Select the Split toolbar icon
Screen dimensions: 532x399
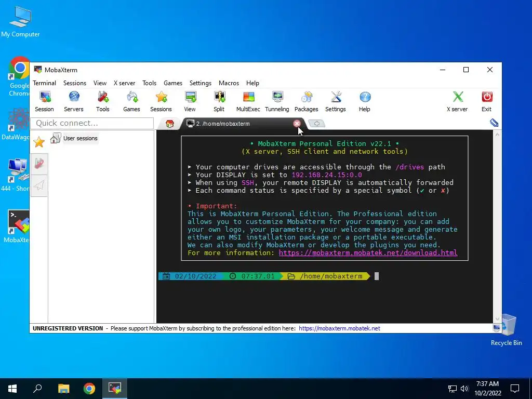(219, 101)
